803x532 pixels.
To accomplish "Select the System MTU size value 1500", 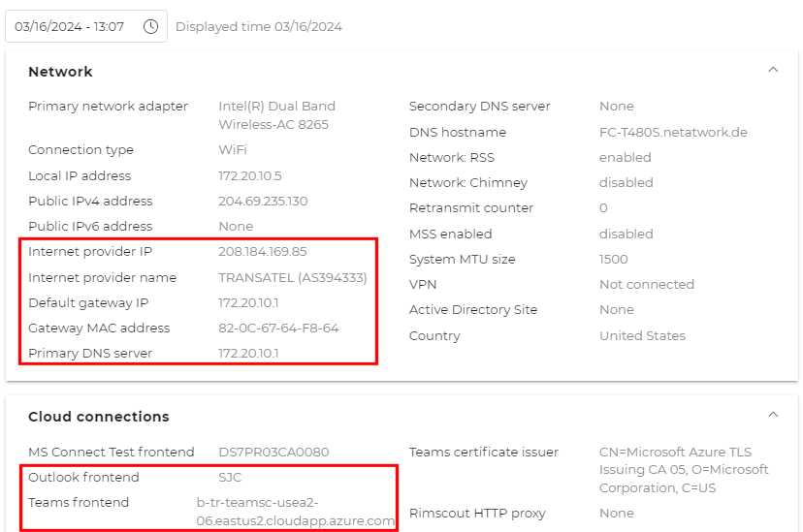I will 613,260.
